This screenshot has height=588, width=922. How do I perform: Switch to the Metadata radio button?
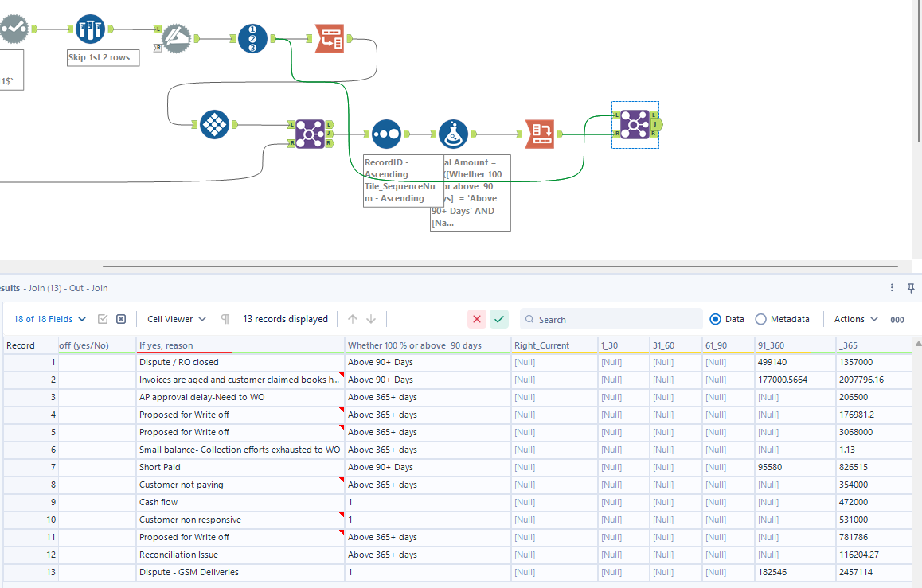coord(762,318)
